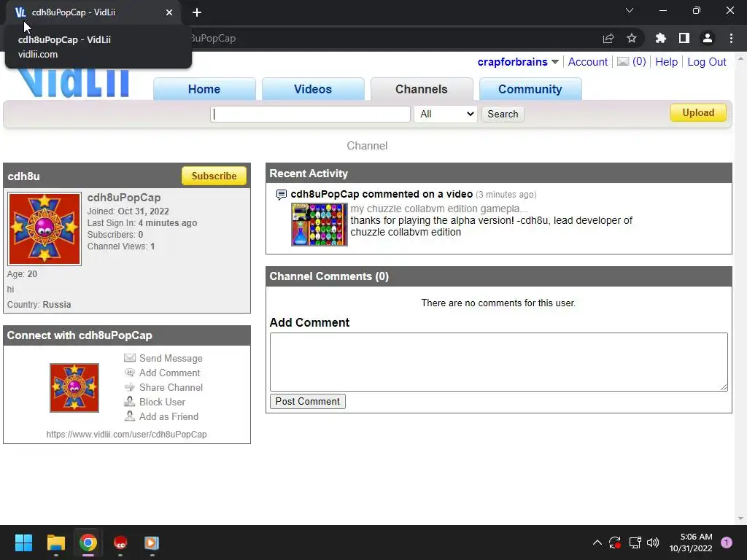
Task: Click cdh8uPopCap profile avatar image
Action: pos(44,228)
